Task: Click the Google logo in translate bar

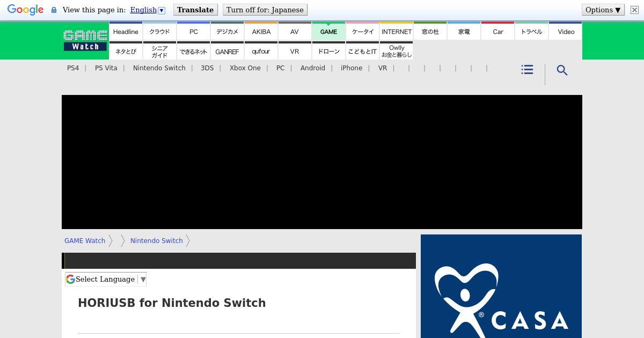Action: pyautogui.click(x=25, y=10)
